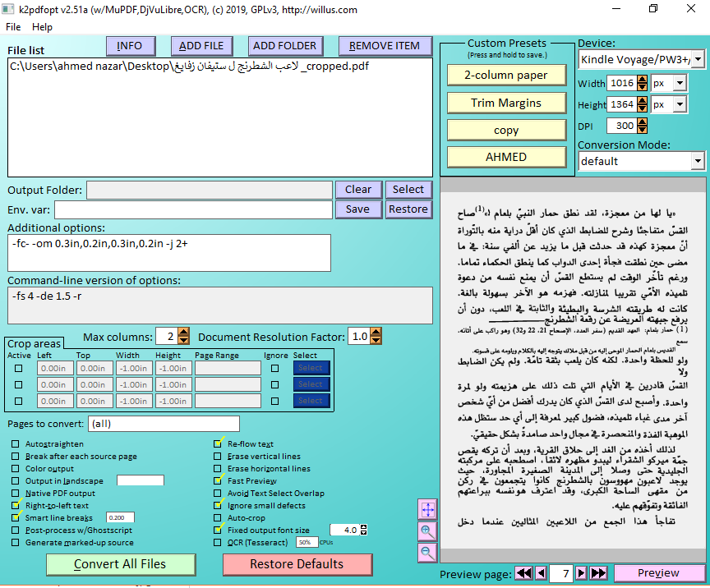Enable Native PDF output checkbox

pos(16,493)
